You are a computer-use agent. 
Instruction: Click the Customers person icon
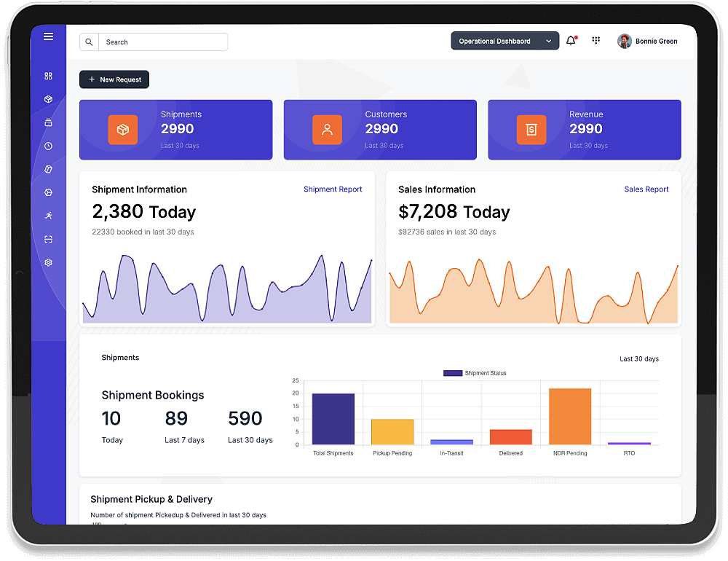(x=328, y=130)
